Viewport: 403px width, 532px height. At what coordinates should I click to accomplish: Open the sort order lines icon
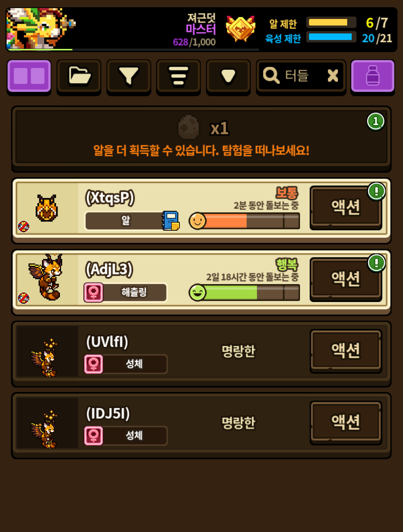[178, 76]
